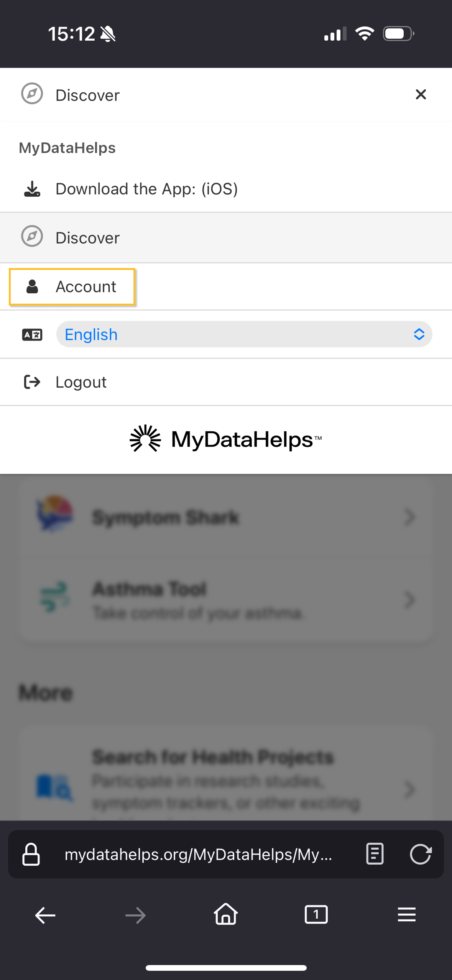Image resolution: width=452 pixels, height=980 pixels.
Task: Expand Asthma Tool via its chevron
Action: click(409, 600)
